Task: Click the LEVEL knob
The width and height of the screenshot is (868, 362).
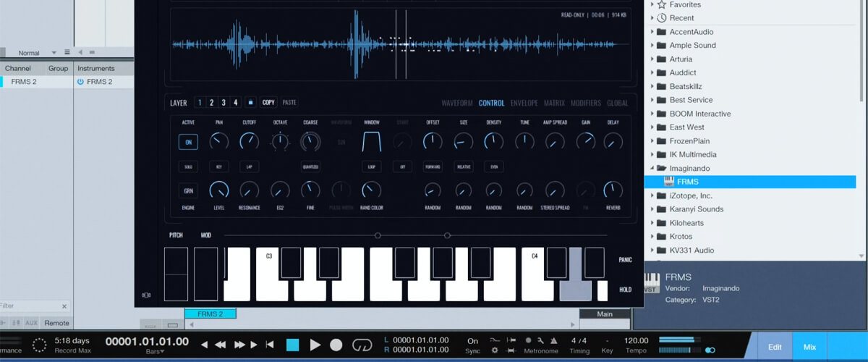Action: (218, 190)
